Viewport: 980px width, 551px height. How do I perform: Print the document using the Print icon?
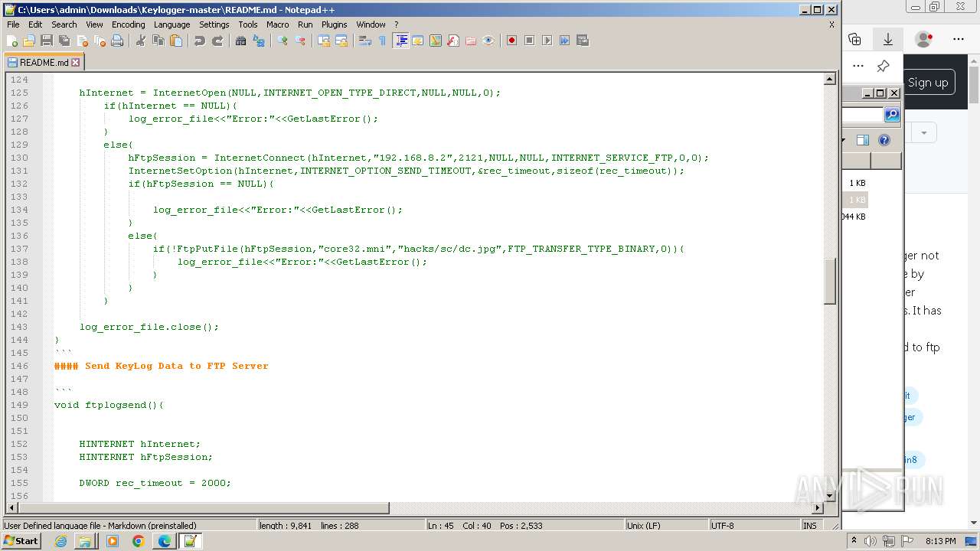[x=117, y=41]
